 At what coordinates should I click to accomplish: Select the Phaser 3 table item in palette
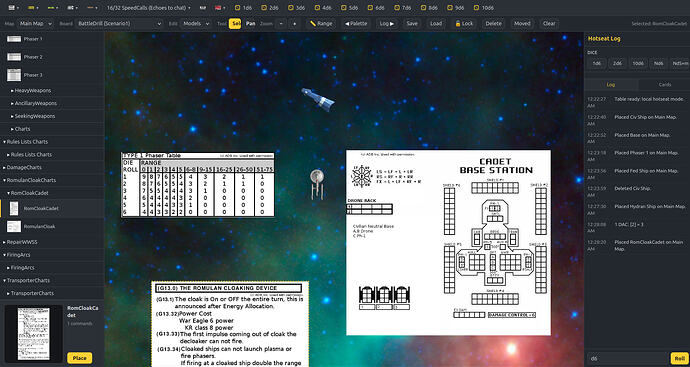[x=52, y=75]
